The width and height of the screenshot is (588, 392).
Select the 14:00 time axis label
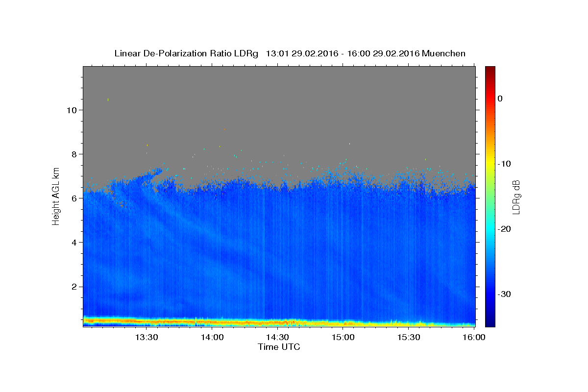tap(212, 337)
